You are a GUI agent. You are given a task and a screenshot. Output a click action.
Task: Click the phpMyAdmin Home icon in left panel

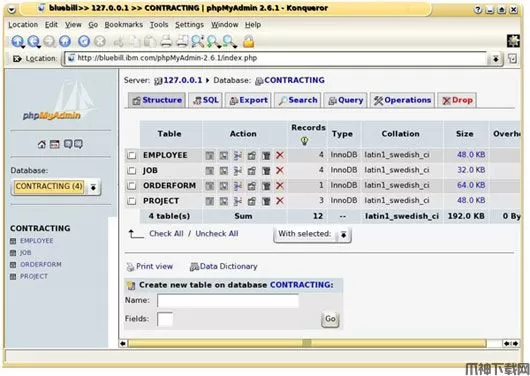pyautogui.click(x=42, y=145)
